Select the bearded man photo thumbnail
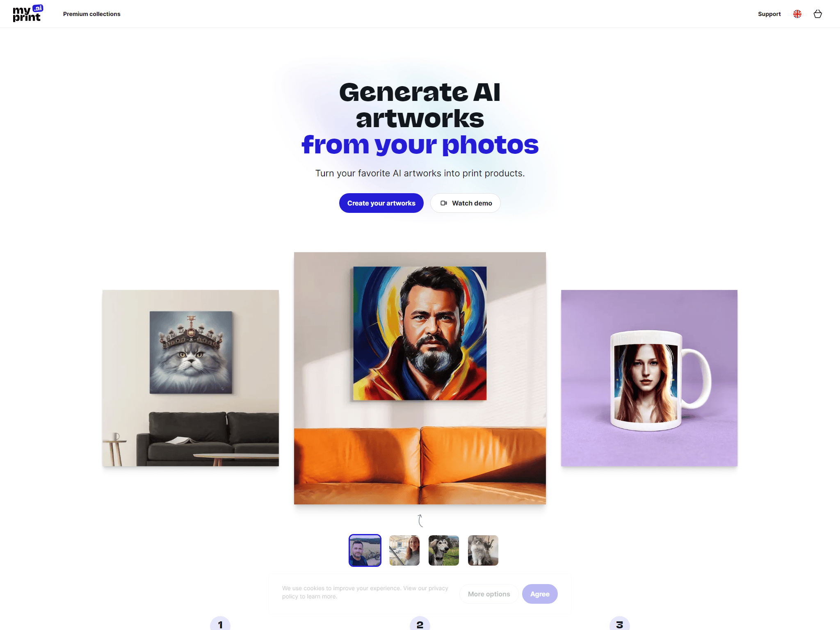840x630 pixels. [365, 550]
